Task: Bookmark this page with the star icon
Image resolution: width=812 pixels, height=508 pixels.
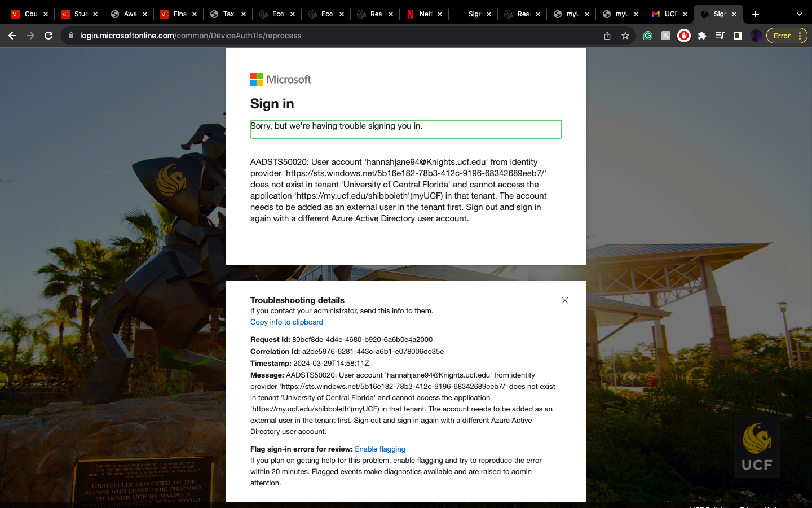Action: point(625,36)
